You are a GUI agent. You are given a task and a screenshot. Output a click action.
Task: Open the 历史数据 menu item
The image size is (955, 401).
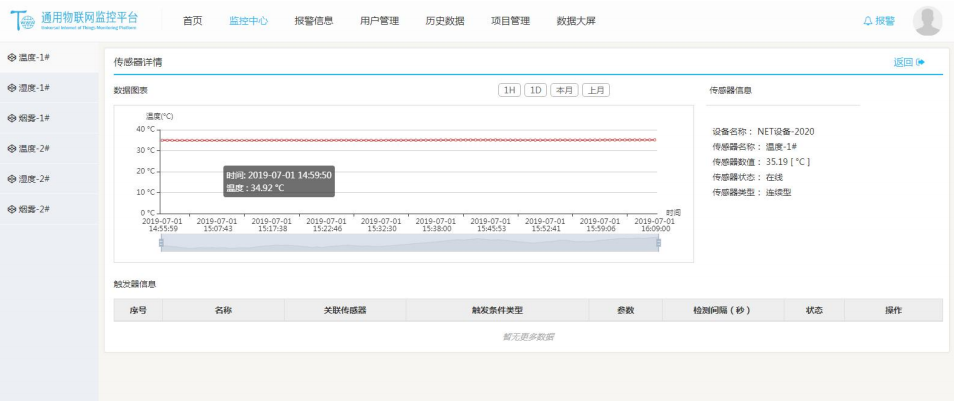pos(444,21)
